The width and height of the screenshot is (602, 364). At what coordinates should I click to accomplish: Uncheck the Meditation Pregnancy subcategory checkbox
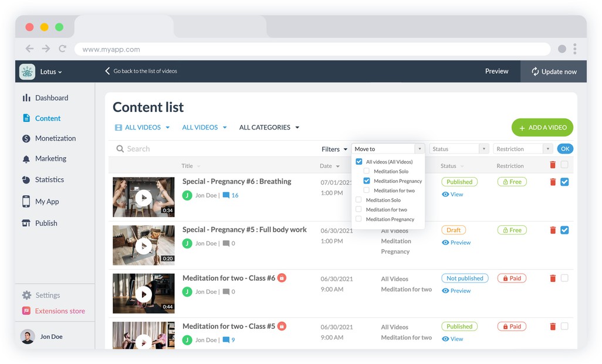pyautogui.click(x=367, y=181)
